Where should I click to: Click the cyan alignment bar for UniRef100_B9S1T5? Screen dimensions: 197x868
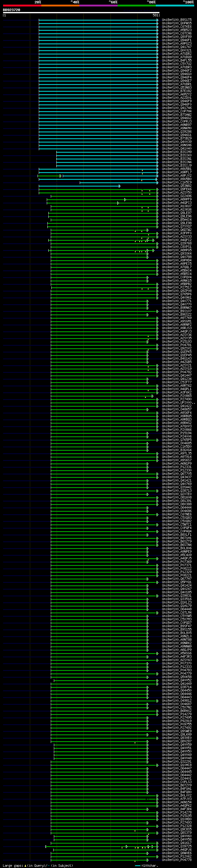(98, 20)
